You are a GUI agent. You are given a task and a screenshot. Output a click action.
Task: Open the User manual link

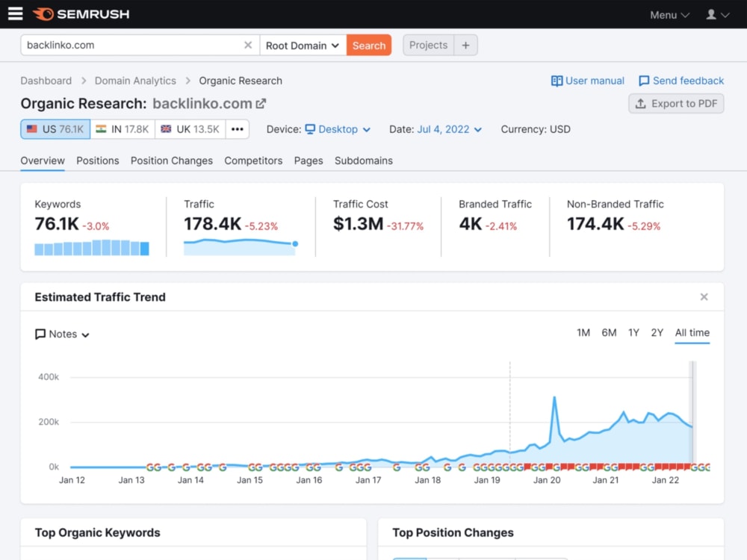tap(587, 81)
